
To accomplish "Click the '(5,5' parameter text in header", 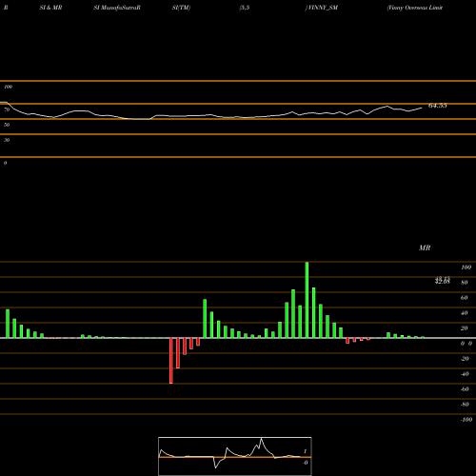I will pyautogui.click(x=245, y=8).
